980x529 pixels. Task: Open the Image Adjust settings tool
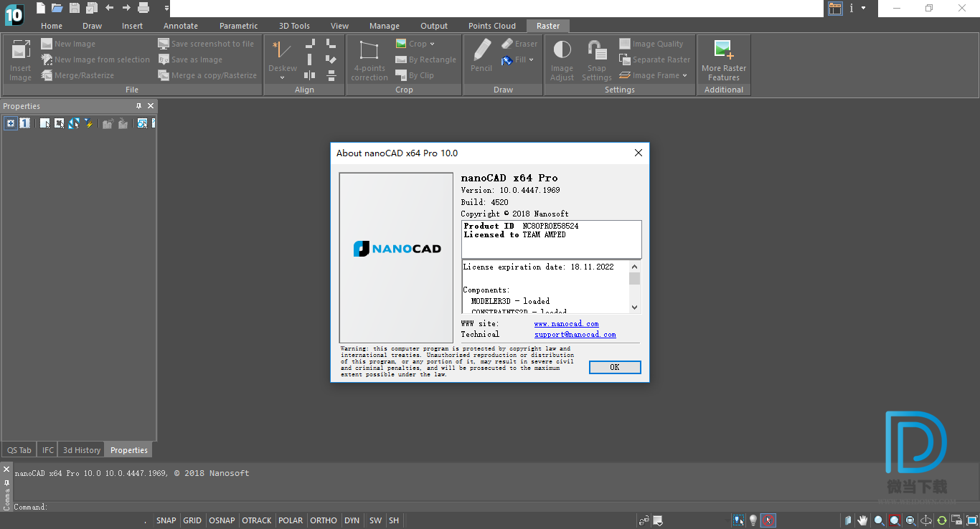[x=562, y=59]
